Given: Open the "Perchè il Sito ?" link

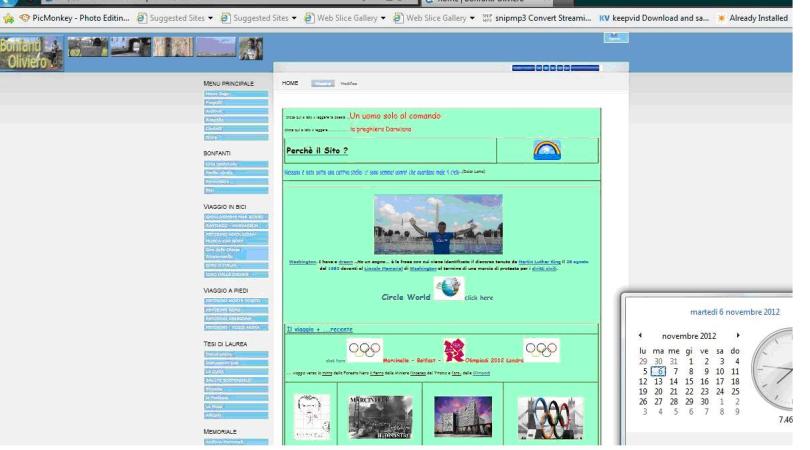Looking at the screenshot, I should click(x=316, y=151).
